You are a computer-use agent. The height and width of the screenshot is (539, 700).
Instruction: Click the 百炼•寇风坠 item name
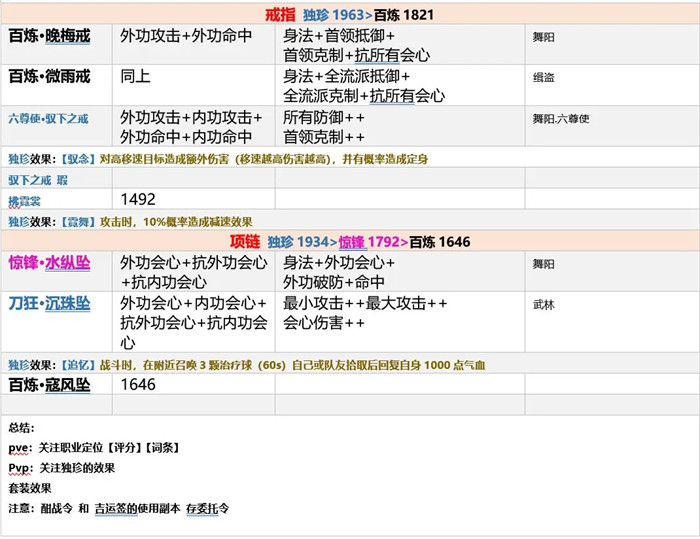(50, 385)
